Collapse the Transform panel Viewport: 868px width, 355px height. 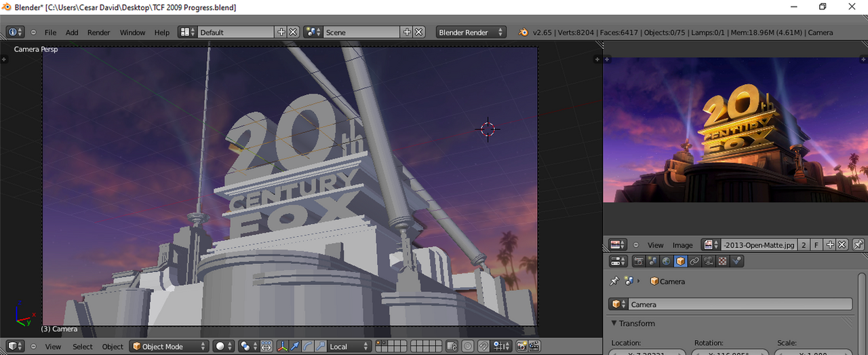coord(614,323)
